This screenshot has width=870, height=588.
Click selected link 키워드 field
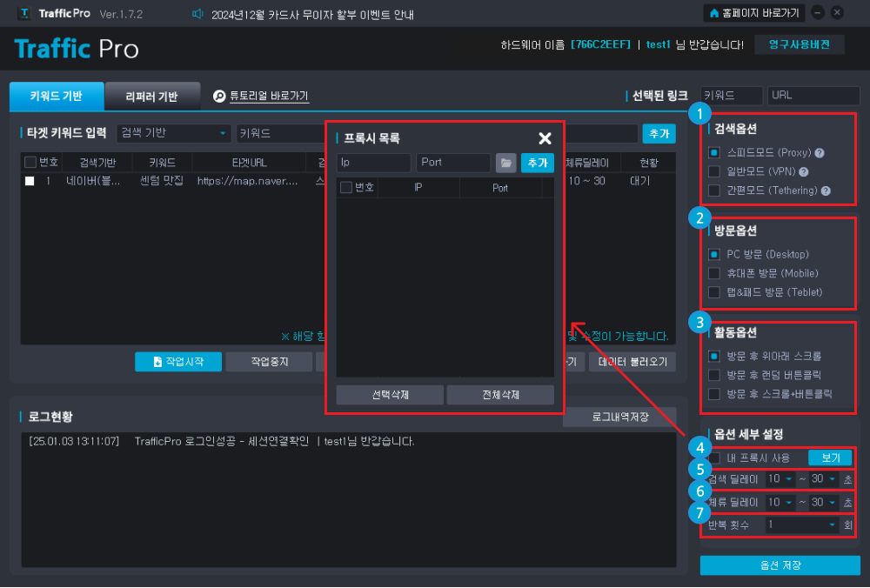tap(732, 96)
